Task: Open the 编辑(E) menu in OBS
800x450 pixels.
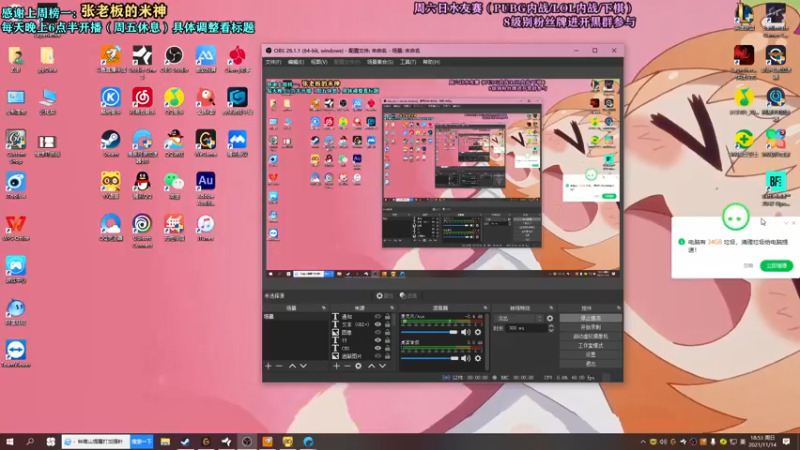Action: coord(295,62)
